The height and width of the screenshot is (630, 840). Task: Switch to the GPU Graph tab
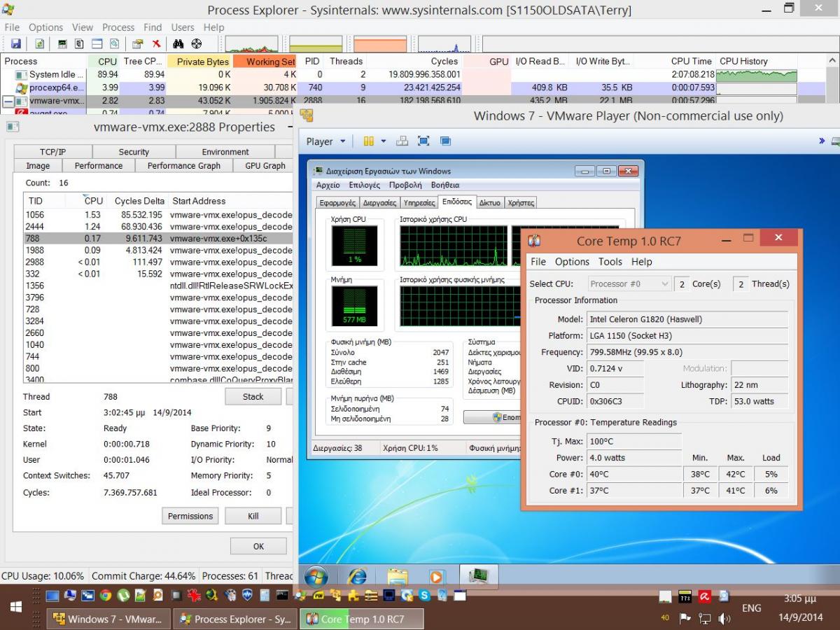(x=265, y=166)
